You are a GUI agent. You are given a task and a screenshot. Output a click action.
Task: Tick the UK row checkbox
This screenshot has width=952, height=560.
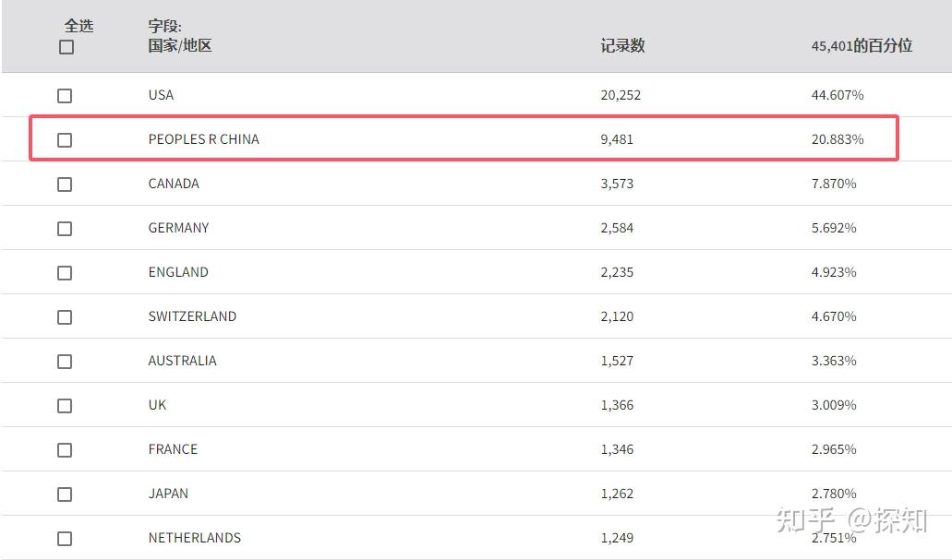pyautogui.click(x=65, y=406)
